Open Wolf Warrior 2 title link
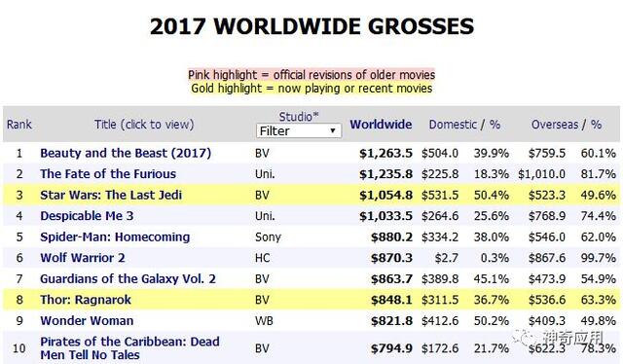The image size is (623, 364). [82, 258]
